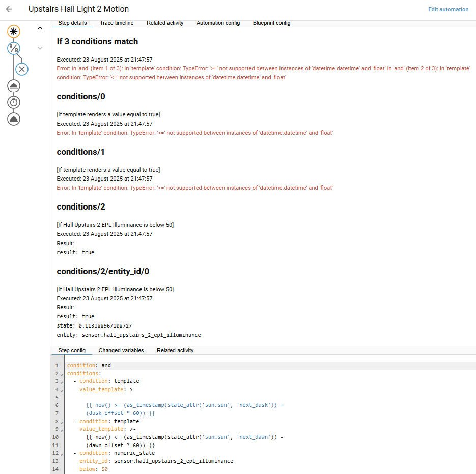Collapse the 'conditions:' block at line 2
Screen dimensions: 476x474
point(62,374)
